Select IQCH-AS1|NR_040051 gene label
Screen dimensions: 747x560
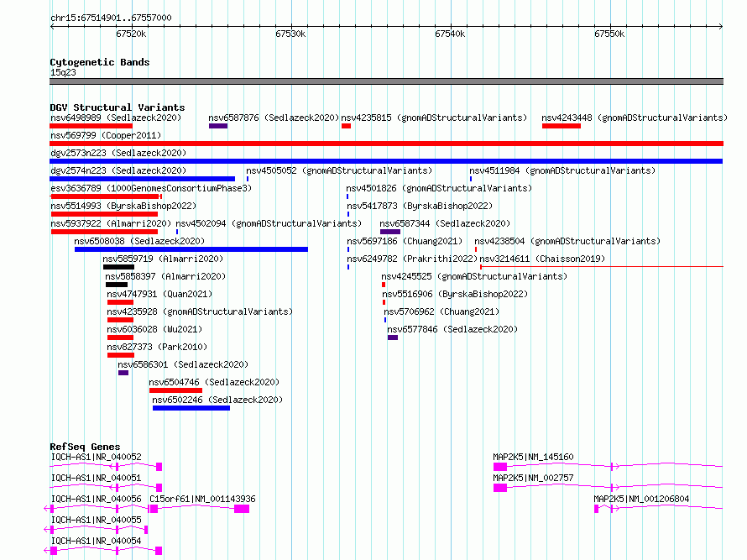tap(96, 478)
